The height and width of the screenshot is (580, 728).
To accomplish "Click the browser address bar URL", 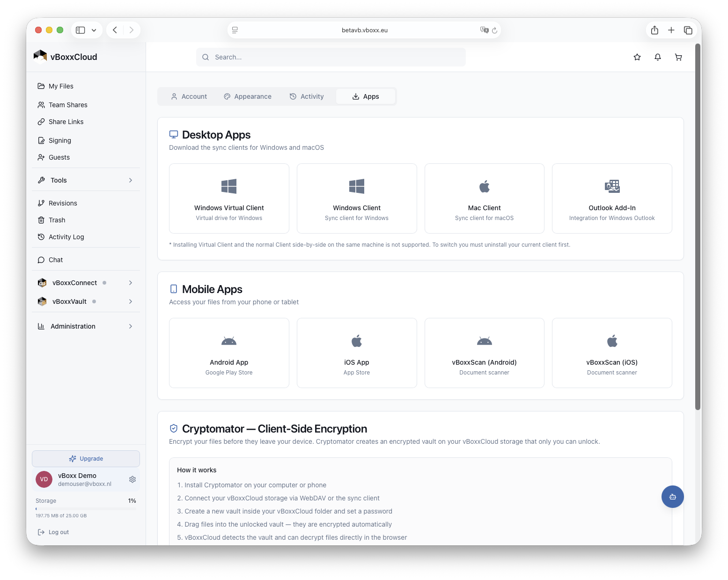I will tap(365, 30).
